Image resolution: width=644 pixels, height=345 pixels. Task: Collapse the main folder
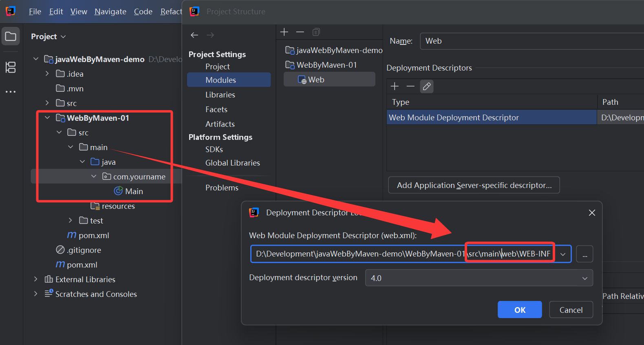tap(71, 147)
